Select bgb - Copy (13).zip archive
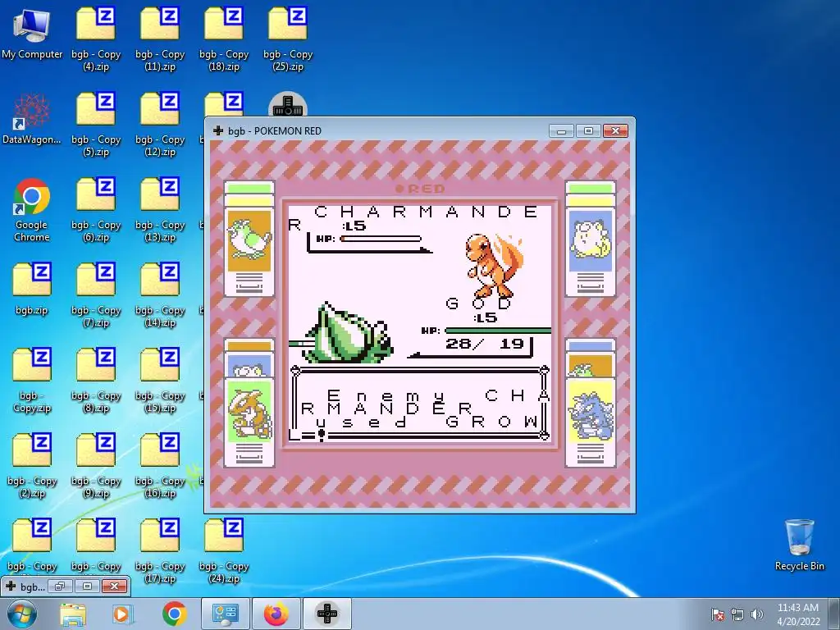The width and height of the screenshot is (840, 630). click(160, 210)
